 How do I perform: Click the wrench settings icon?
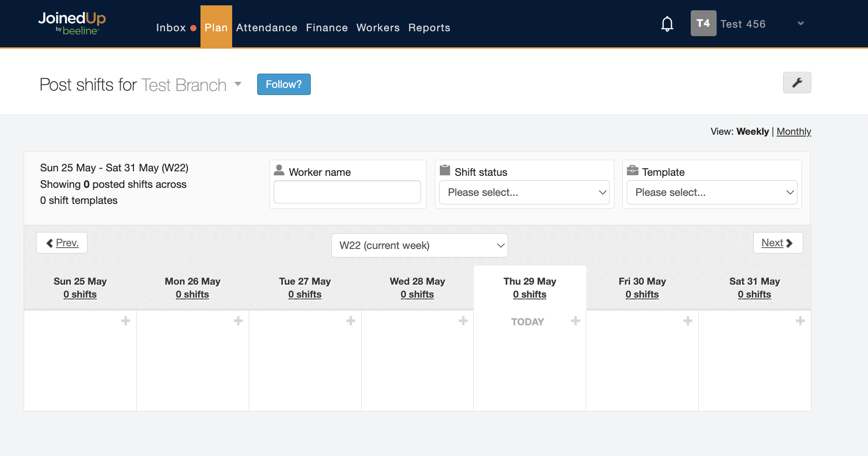click(797, 83)
